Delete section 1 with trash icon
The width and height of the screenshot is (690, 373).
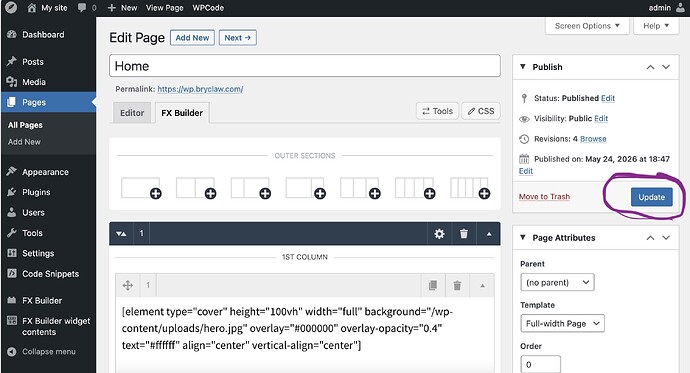463,234
